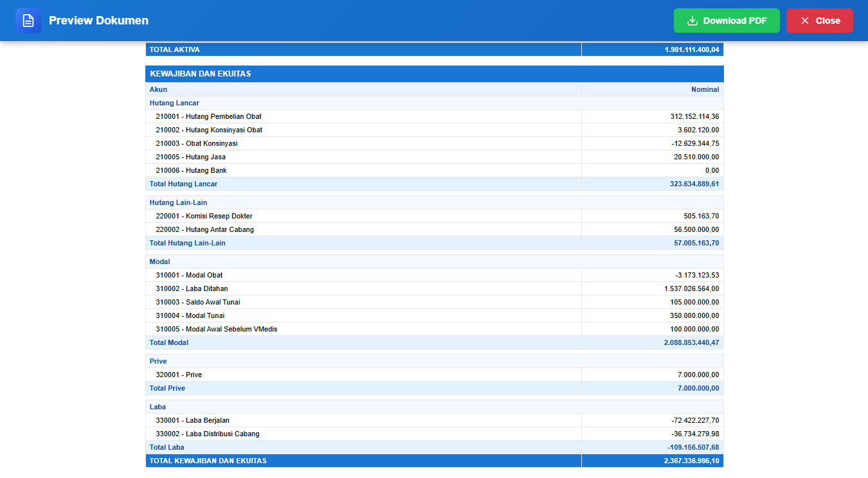Click the Akun column header

[158, 89]
